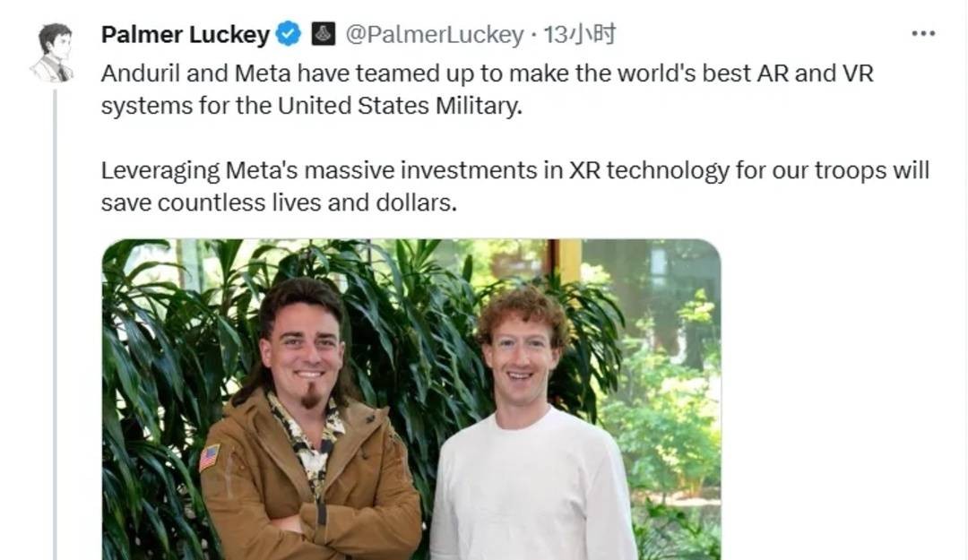
Task: Click the man wearing the brown jacket
Action: coord(308,420)
